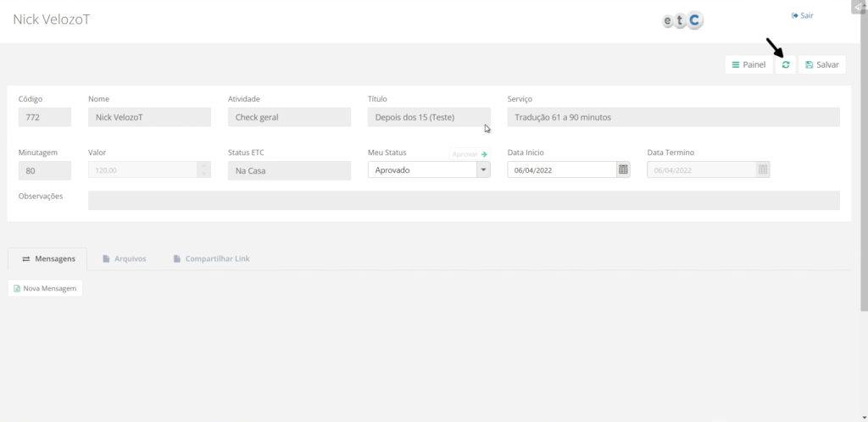This screenshot has width=868, height=422.
Task: Save the record with Salvar button
Action: pyautogui.click(x=821, y=65)
